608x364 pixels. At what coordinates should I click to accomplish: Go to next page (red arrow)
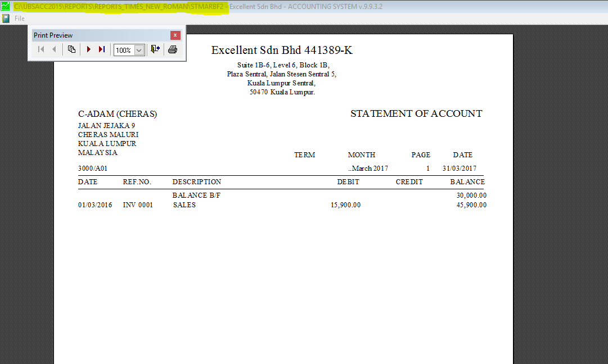[x=89, y=49]
